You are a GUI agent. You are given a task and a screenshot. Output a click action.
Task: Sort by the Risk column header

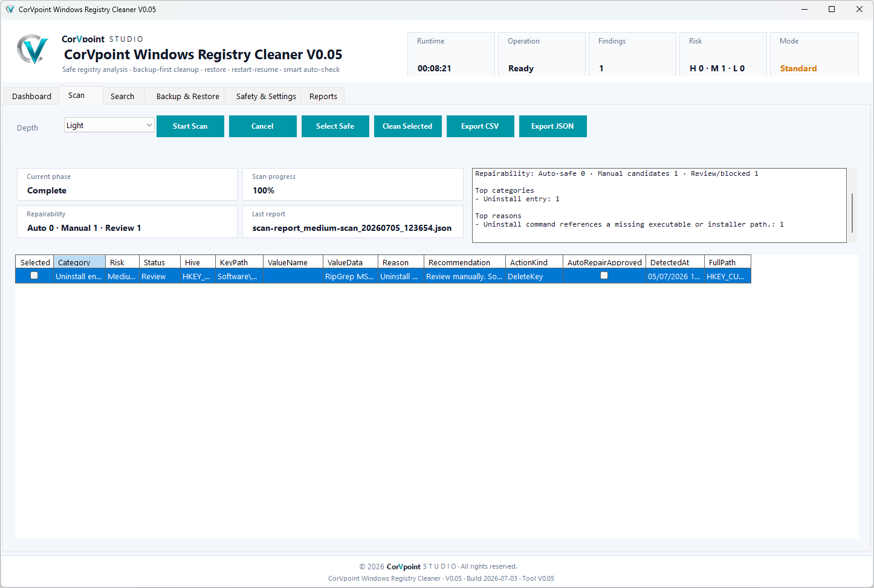122,262
